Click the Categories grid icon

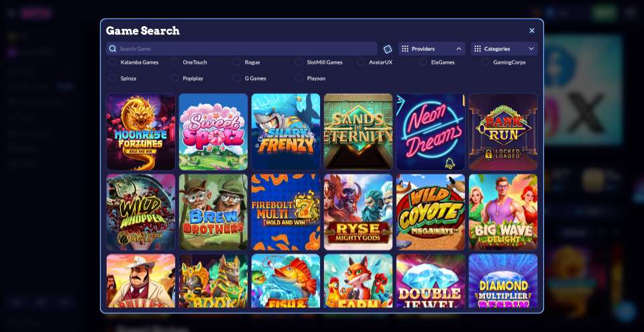pos(477,49)
